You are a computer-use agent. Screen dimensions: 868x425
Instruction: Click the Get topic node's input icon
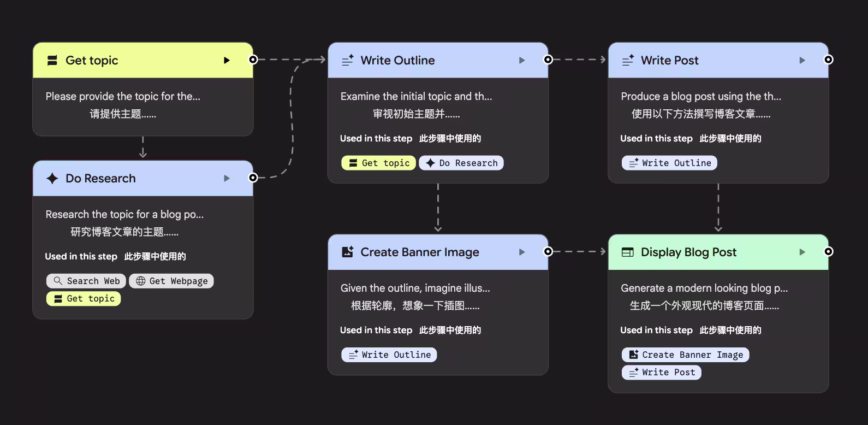(52, 61)
